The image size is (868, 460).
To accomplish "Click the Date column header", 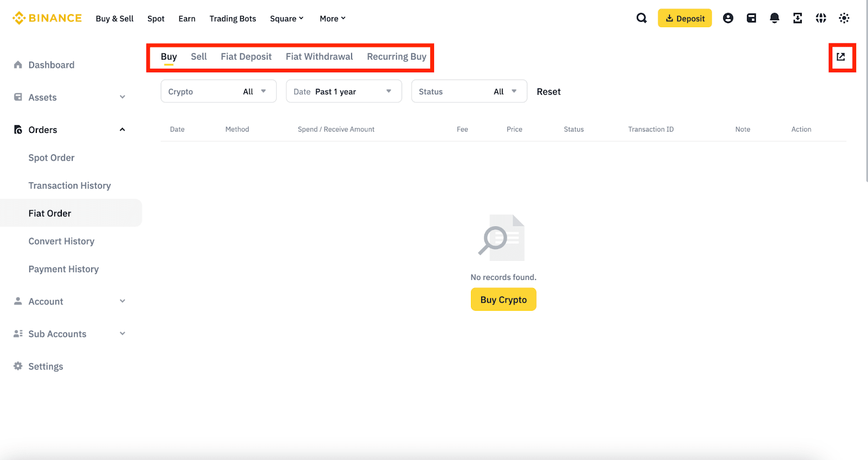I will coord(177,129).
